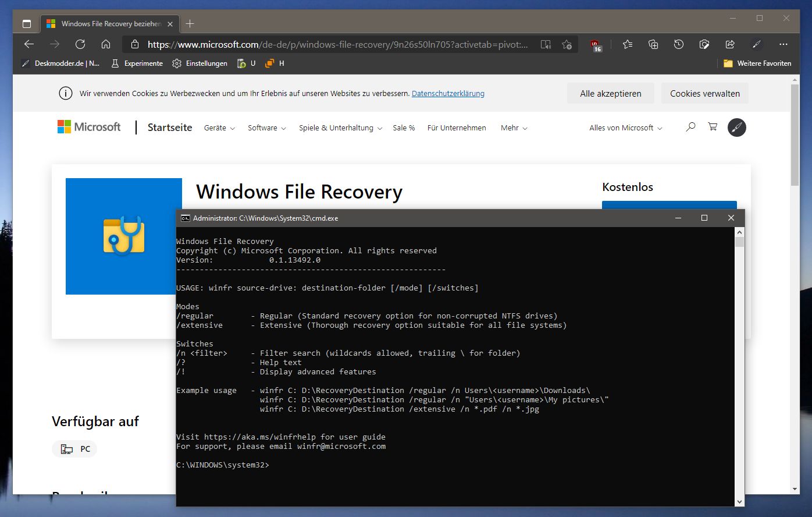Maximize the Administrator cmd.exe window
The image size is (812, 517).
[704, 218]
